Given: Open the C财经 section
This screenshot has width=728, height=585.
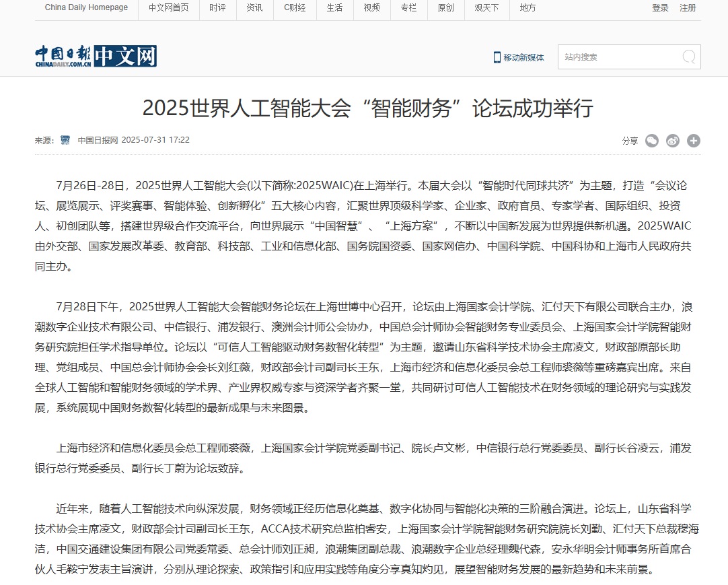Looking at the screenshot, I should (x=294, y=8).
